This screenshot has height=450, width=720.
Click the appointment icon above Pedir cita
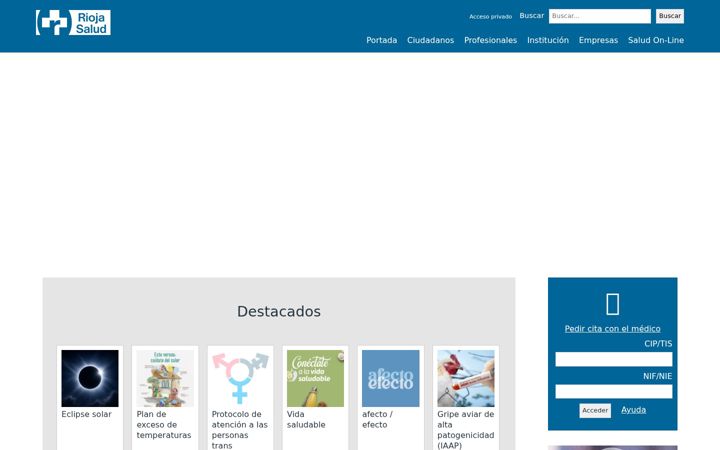tap(613, 304)
